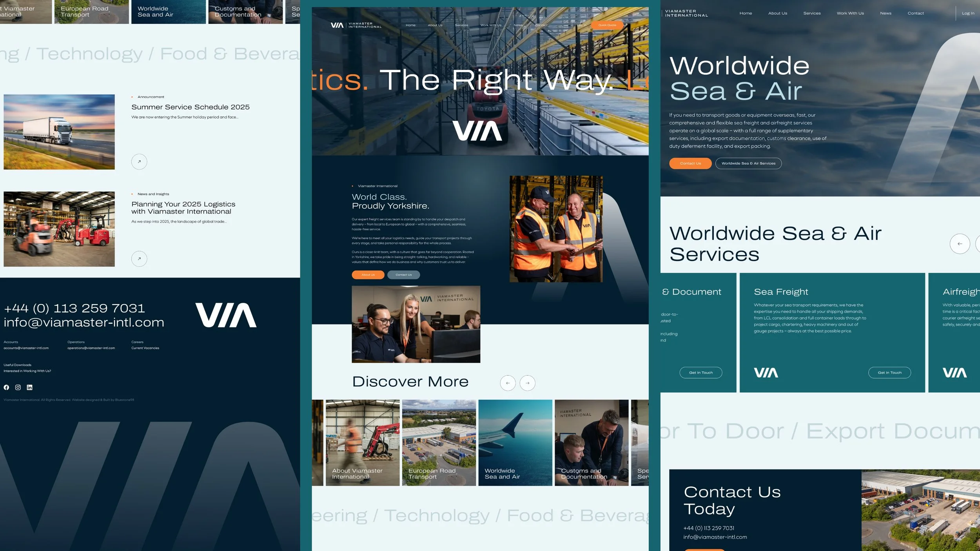Click the aerial depot photo beside Contact Us Today
Image resolution: width=980 pixels, height=551 pixels.
(x=920, y=510)
